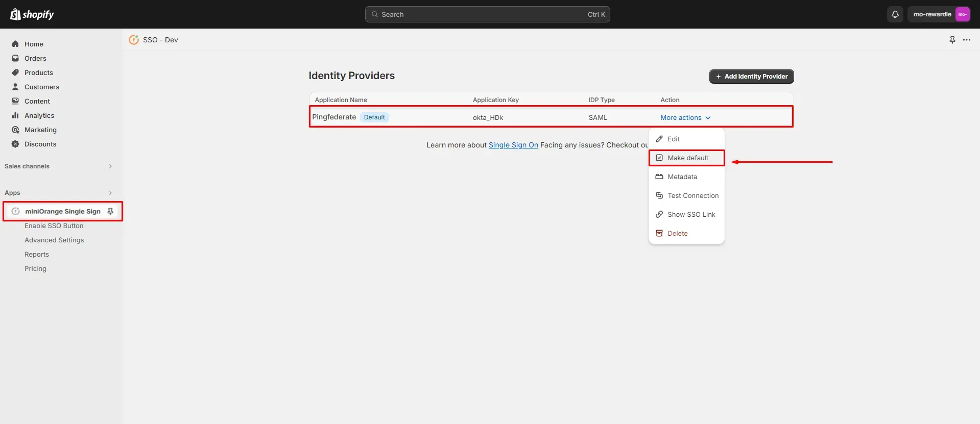Viewport: 980px width, 424px height.
Task: Unpin miniOrange Single Sign app in sidebar
Action: coord(110,211)
